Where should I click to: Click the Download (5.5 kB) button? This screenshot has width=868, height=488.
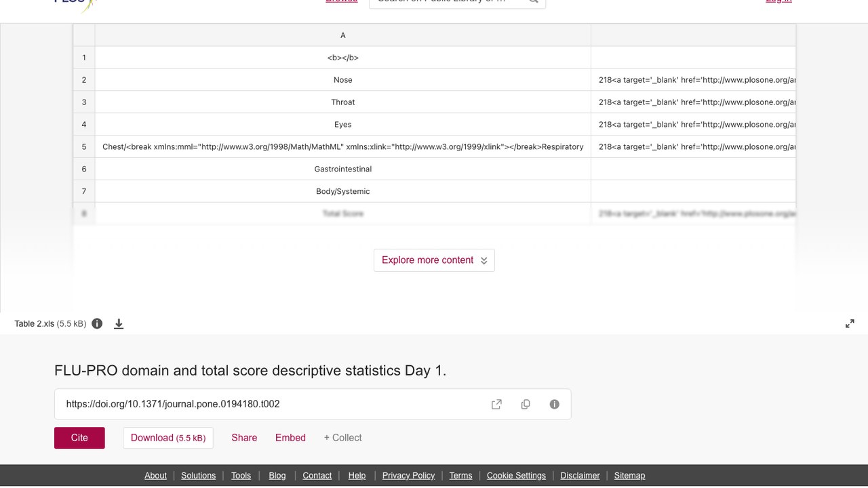(x=168, y=438)
